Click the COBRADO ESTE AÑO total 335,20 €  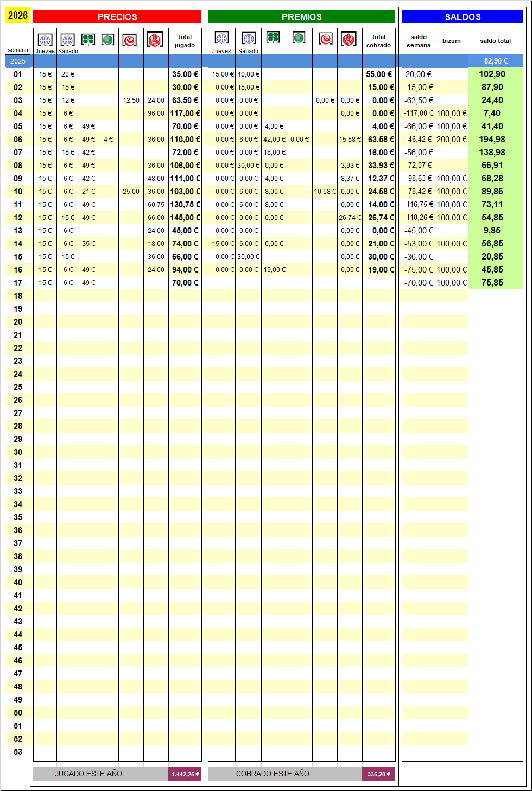(x=378, y=774)
